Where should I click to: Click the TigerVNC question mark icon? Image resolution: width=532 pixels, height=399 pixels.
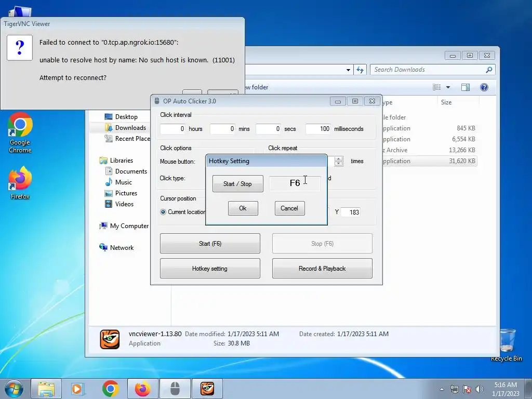click(x=20, y=48)
